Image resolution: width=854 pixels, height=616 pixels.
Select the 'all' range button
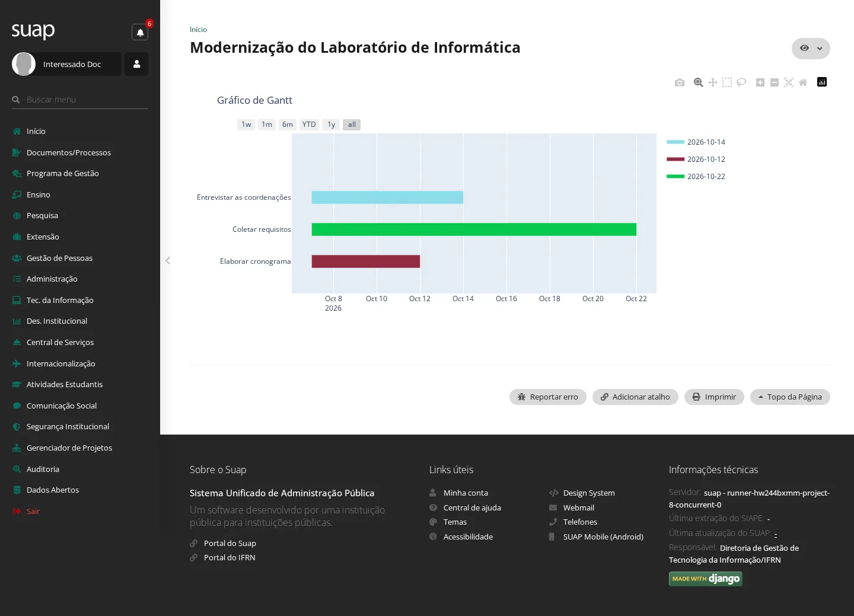pos(352,125)
